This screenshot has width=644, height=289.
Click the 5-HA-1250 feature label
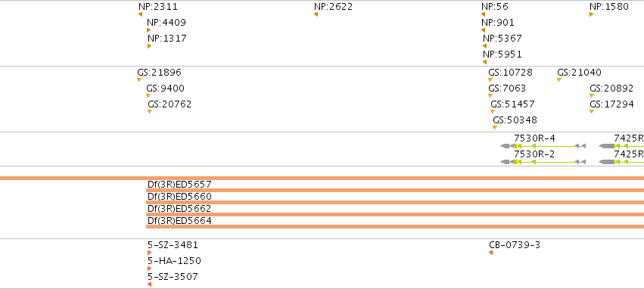pos(175,261)
